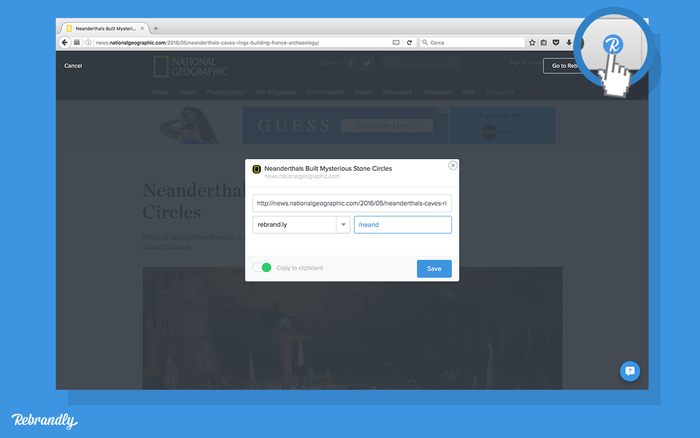Click the Save button
This screenshot has height=438, width=700.
click(434, 269)
